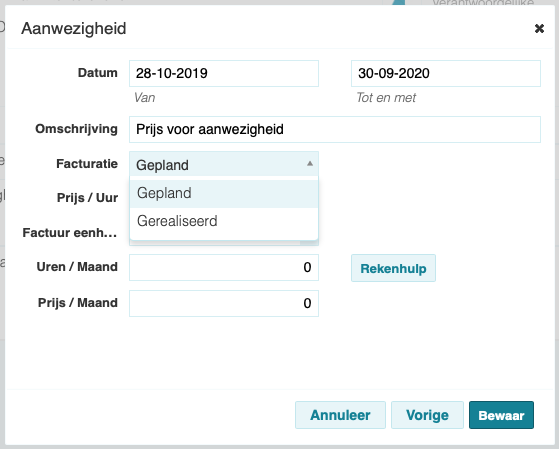This screenshot has width=559, height=449.
Task: Click the Facturatie label
Action: [87, 164]
